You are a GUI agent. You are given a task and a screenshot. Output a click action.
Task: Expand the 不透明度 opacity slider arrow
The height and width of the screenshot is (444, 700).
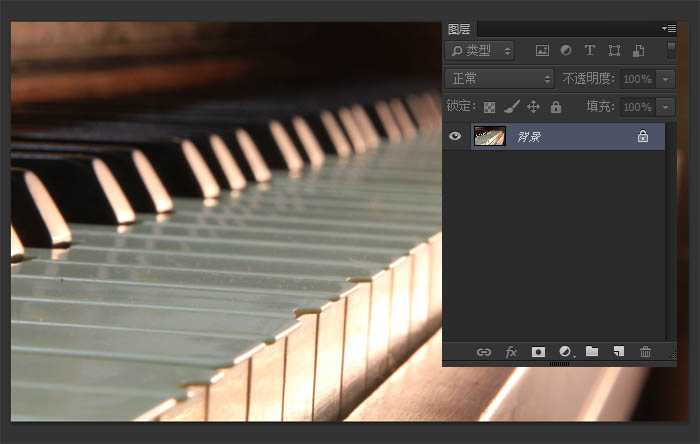(665, 78)
